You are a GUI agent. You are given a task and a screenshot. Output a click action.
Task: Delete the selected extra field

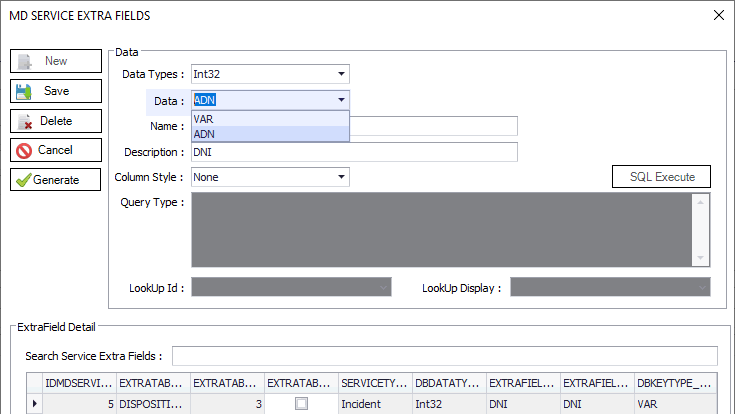(x=56, y=121)
